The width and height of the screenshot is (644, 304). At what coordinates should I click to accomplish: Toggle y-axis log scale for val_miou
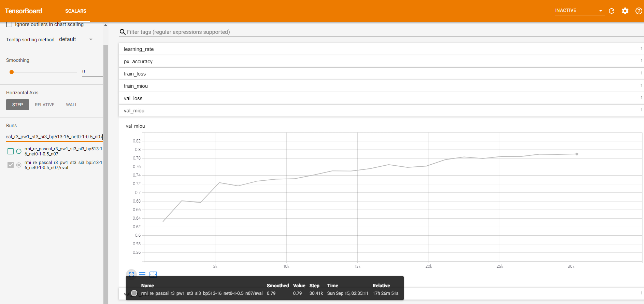(142, 274)
